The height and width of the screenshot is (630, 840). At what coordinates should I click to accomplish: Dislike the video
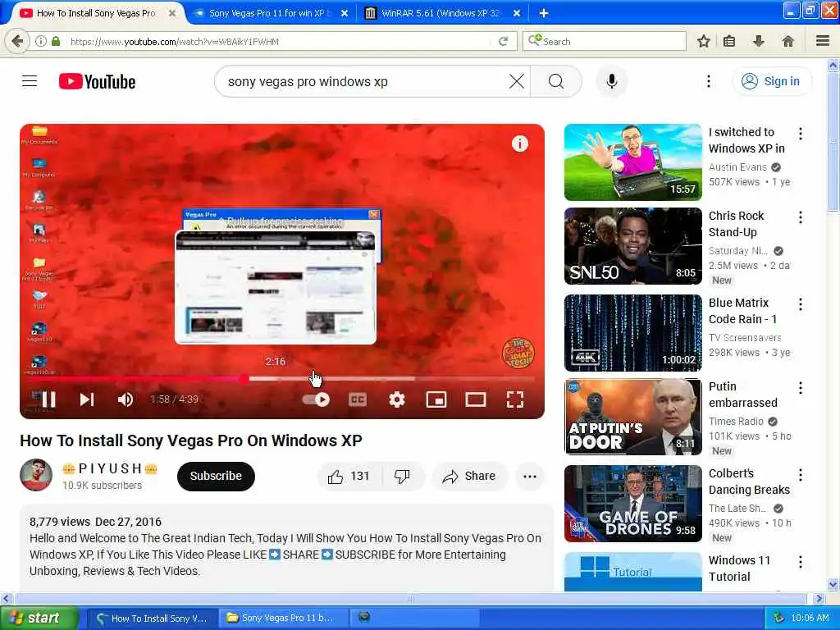pos(402,477)
